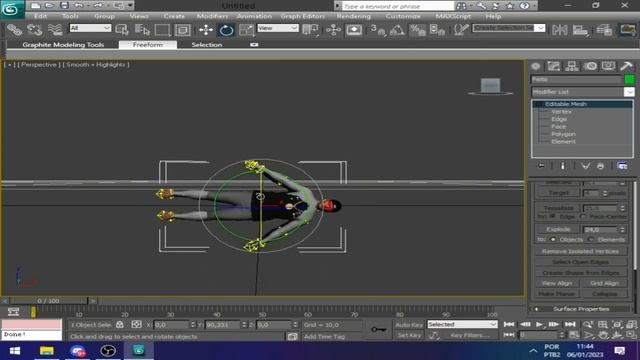
Task: Open the selection filter All dropdown
Action: (x=90, y=28)
